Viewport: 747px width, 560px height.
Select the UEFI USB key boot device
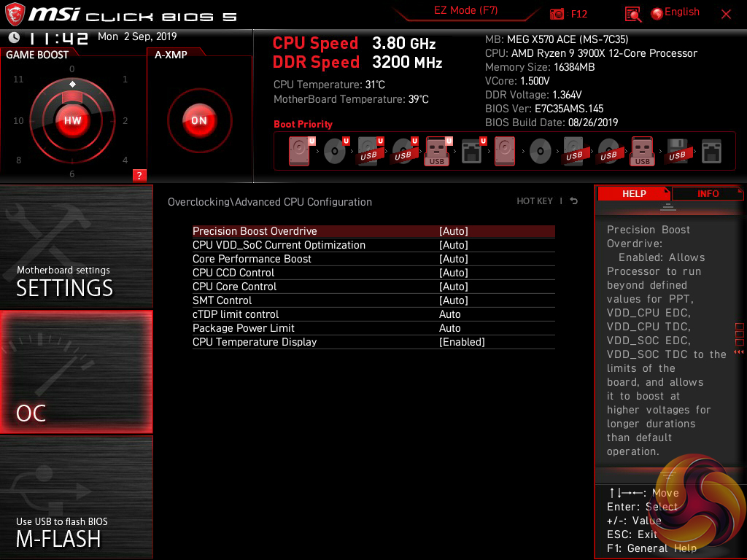(x=438, y=152)
